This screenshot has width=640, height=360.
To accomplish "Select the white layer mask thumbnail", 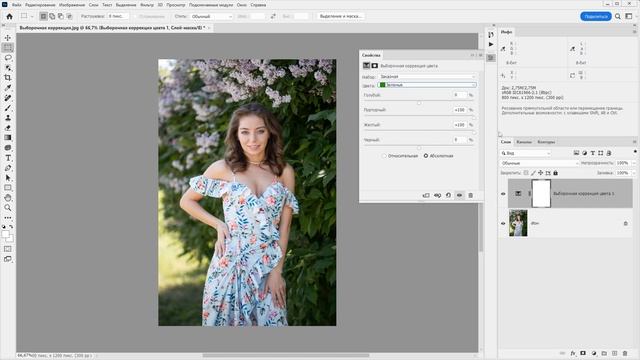I will point(541,194).
